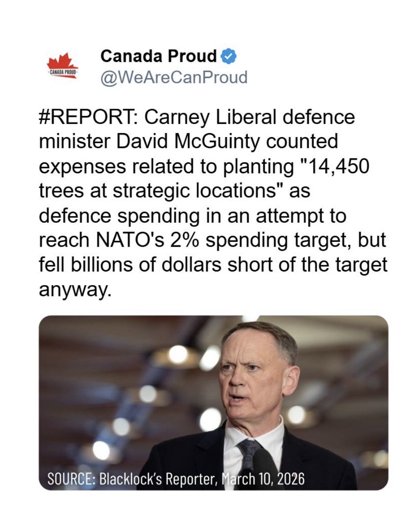420x516 pixels.
Task: Open the attached photo of the speaker
Action: (x=213, y=401)
